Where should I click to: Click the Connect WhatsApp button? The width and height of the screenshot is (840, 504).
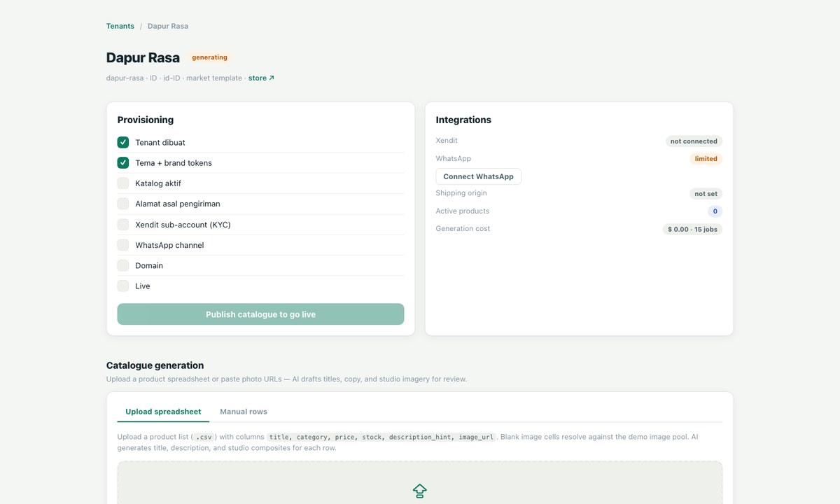(x=478, y=176)
